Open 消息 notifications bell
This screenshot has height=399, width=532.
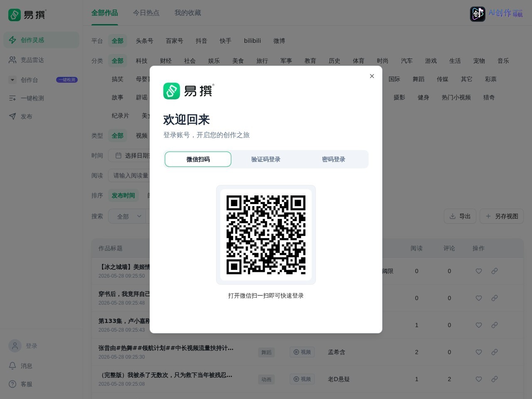pos(13,366)
